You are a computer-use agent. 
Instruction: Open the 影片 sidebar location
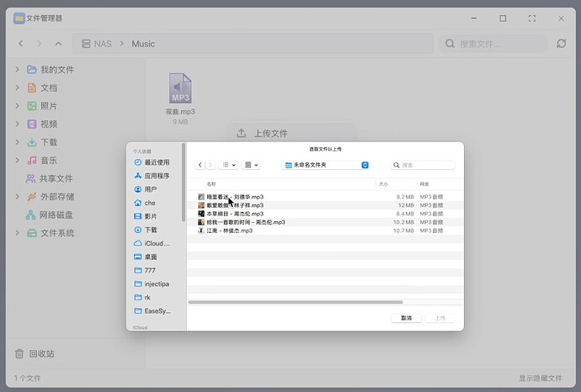150,216
